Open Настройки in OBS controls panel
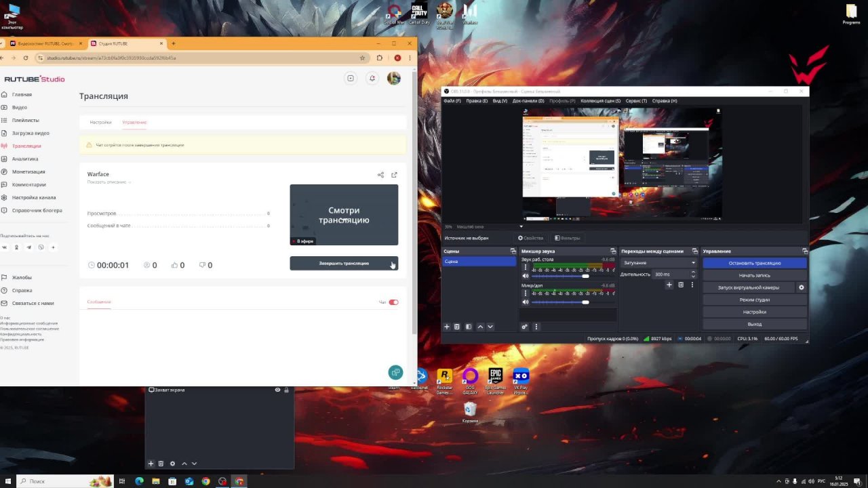Screen dimensions: 868x488 pyautogui.click(x=755, y=312)
